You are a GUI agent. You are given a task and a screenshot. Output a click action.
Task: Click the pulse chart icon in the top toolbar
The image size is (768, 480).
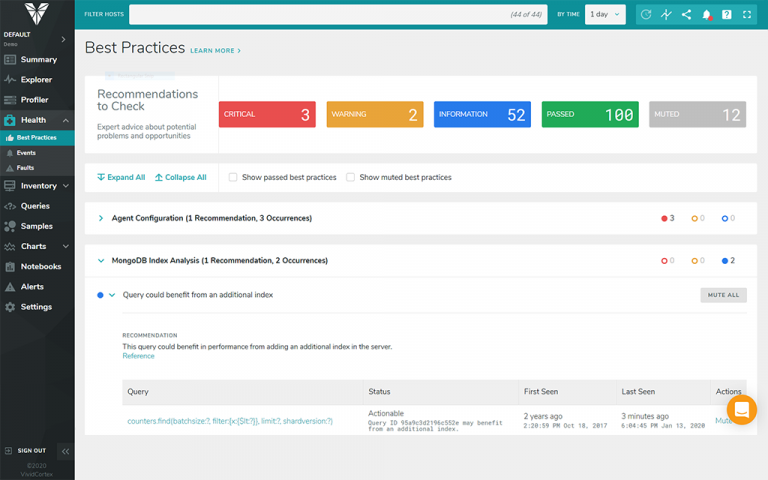[666, 14]
